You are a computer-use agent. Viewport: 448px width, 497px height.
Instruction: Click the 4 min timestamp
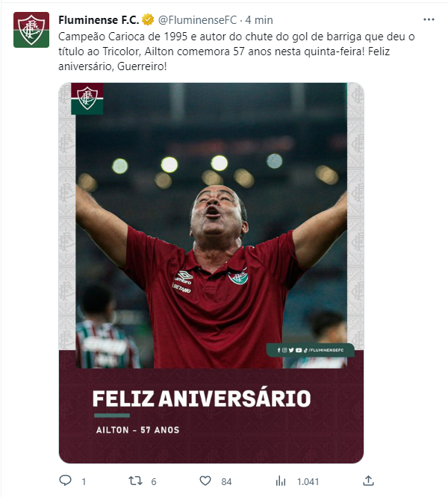click(259, 20)
